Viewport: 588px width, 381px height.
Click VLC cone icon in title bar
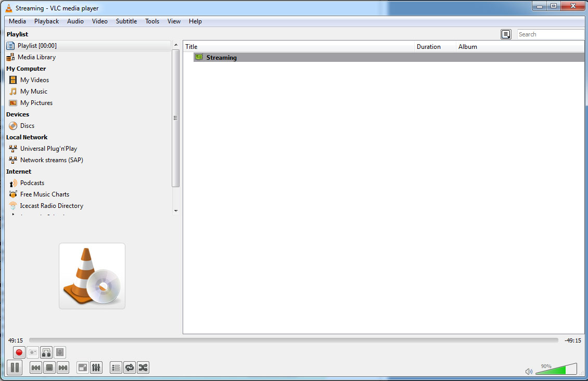(x=9, y=8)
